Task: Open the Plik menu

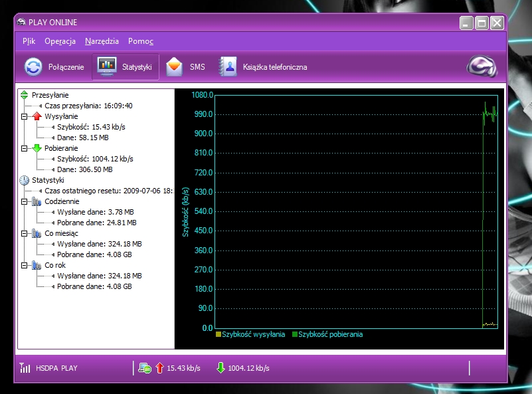Action: 29,41
